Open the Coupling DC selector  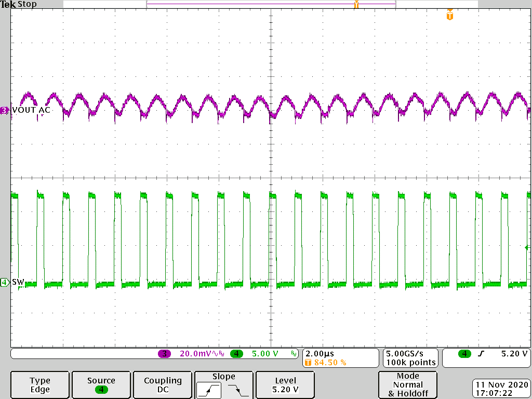[x=162, y=385]
